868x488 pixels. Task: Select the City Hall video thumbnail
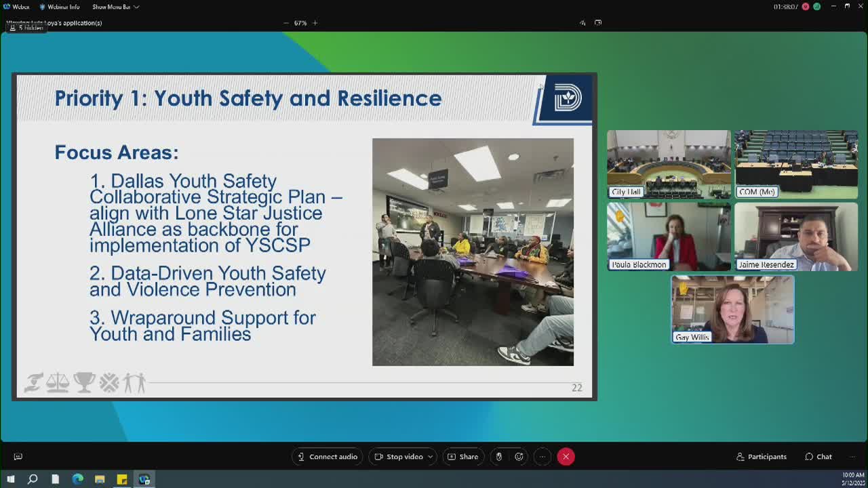click(x=669, y=164)
